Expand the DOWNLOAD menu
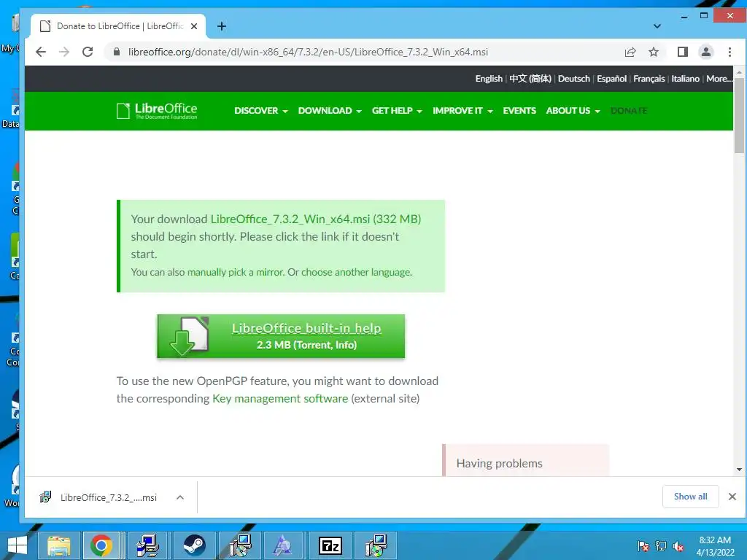This screenshot has height=560, width=747. (x=330, y=111)
